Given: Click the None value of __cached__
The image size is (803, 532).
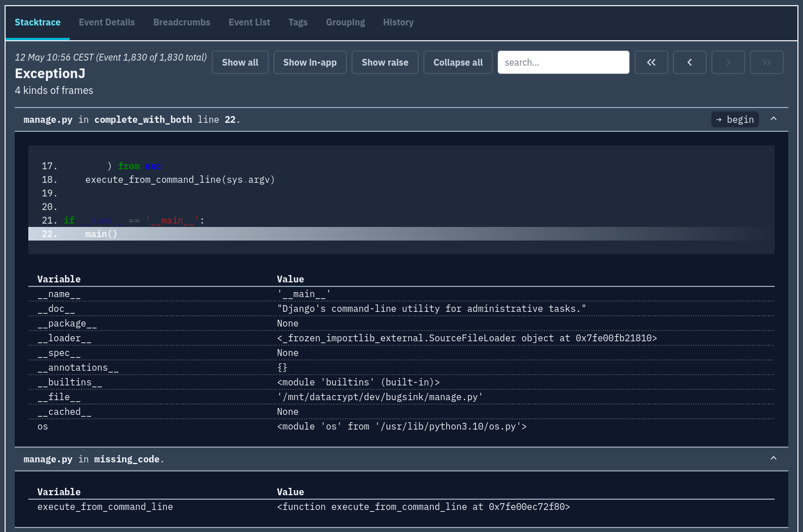Looking at the screenshot, I should (x=287, y=411).
